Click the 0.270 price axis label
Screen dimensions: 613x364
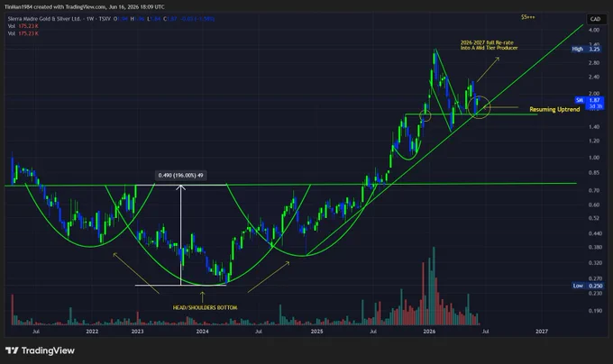(595, 279)
